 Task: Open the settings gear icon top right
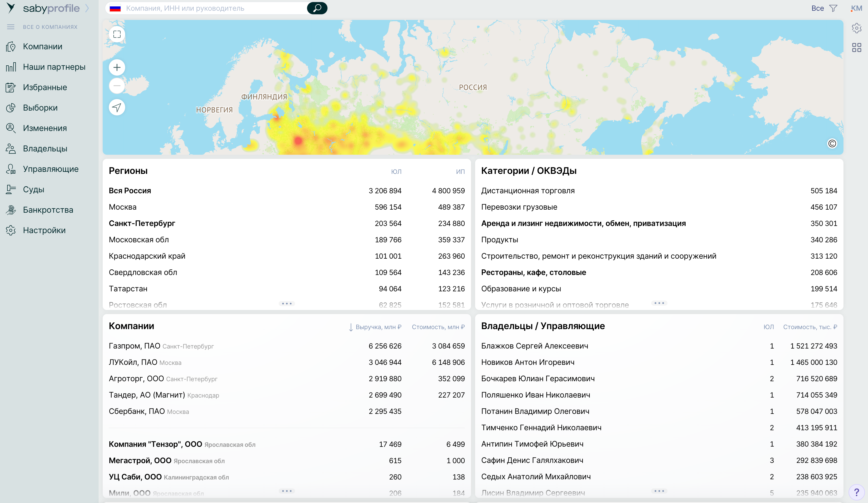tap(856, 28)
